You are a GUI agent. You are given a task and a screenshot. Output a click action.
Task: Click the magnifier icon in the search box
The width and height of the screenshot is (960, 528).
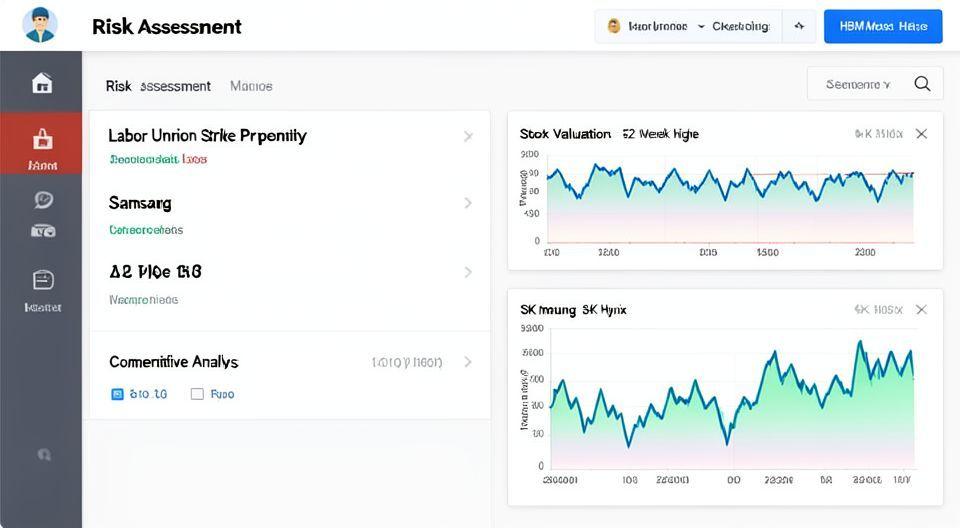click(x=922, y=85)
